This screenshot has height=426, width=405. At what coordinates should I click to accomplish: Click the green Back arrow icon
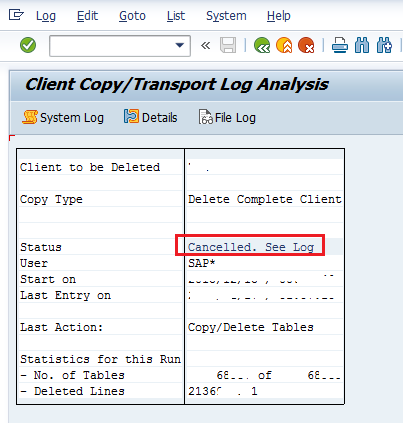pyautogui.click(x=262, y=45)
